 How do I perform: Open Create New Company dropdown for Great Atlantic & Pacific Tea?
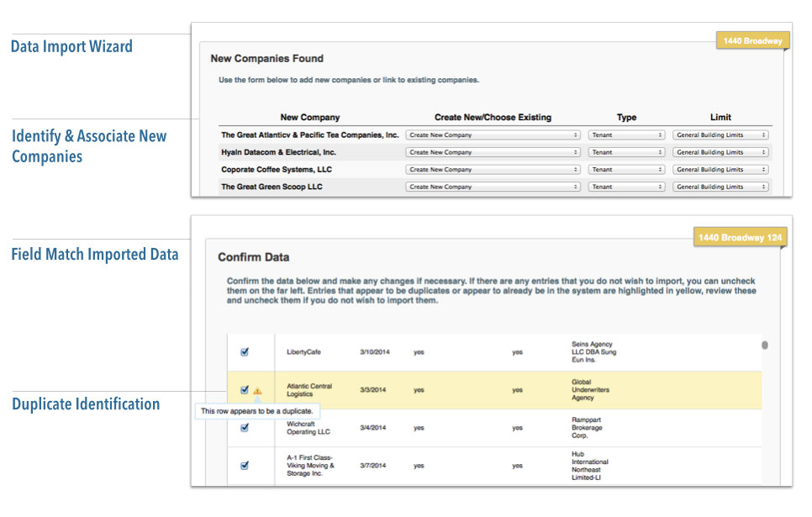493,135
